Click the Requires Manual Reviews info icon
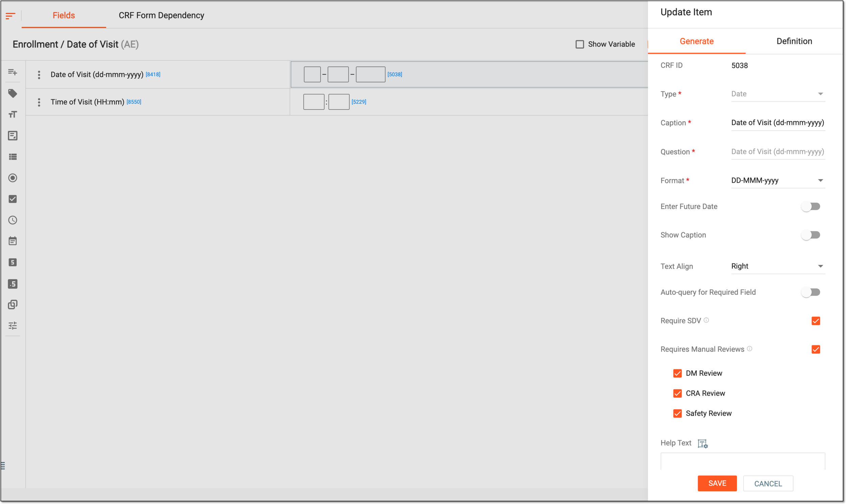This screenshot has height=504, width=846. 750,349
